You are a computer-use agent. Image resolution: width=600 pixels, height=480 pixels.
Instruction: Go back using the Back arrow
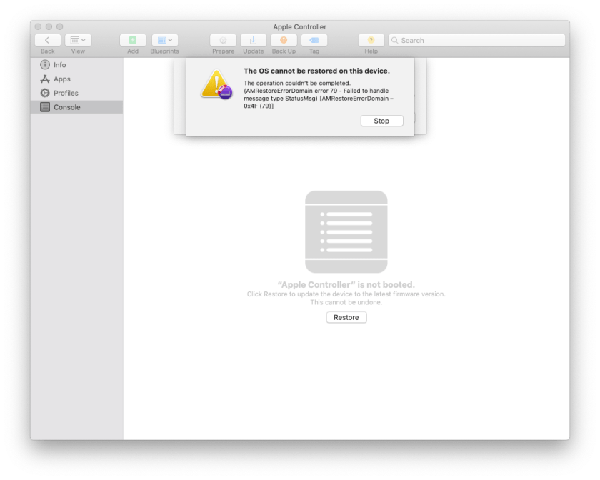coord(47,40)
